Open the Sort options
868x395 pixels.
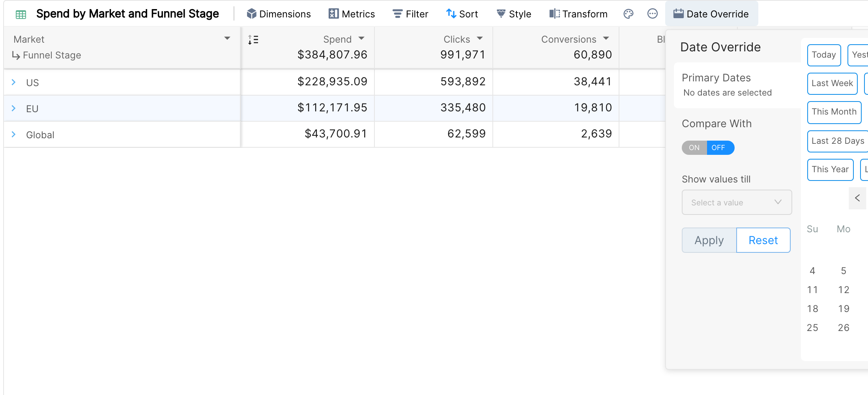coord(462,14)
